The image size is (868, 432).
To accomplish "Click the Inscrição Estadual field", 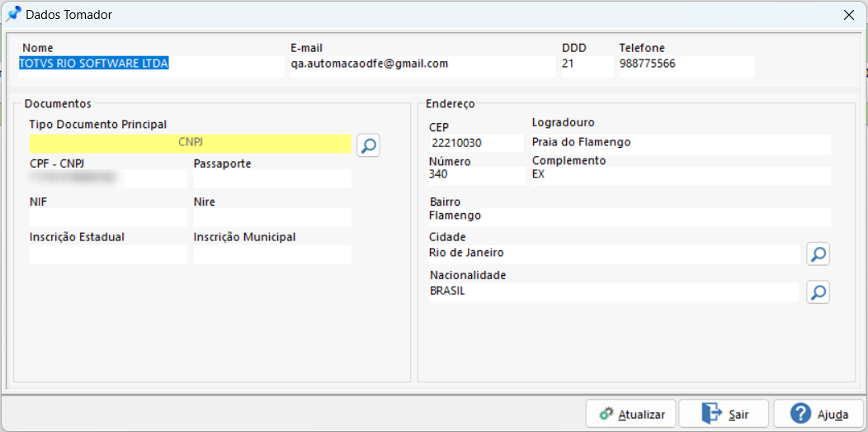I will pyautogui.click(x=109, y=254).
